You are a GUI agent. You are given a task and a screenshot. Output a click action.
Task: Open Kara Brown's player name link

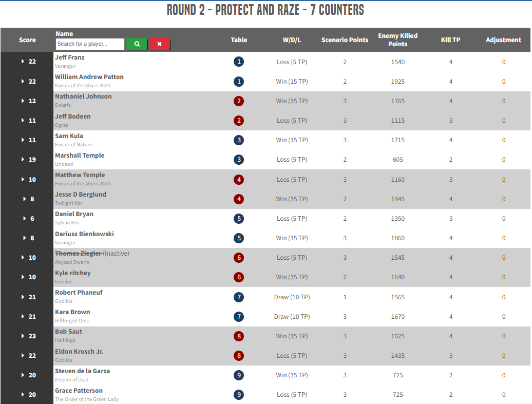coord(72,312)
